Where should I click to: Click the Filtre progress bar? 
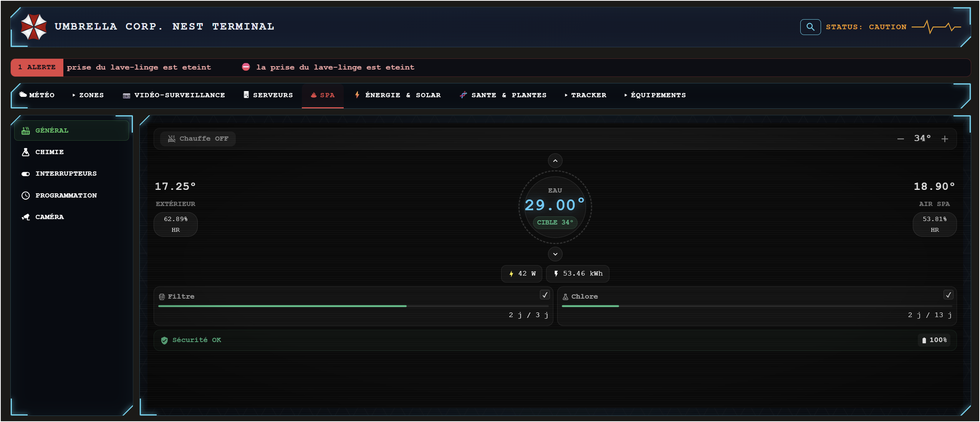tap(353, 306)
